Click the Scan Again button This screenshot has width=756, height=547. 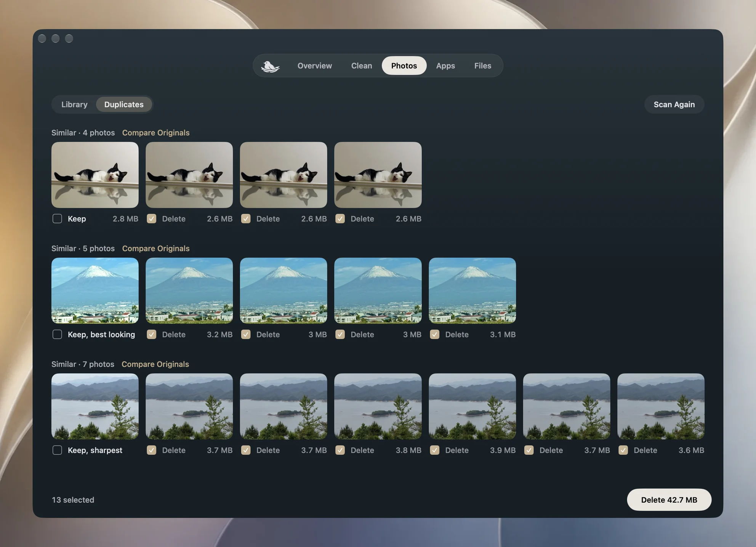pyautogui.click(x=674, y=104)
